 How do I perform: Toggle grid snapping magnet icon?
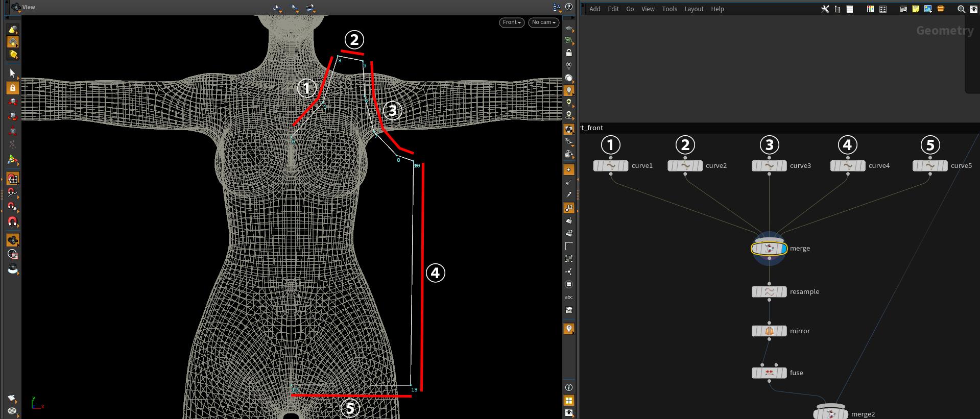click(13, 179)
